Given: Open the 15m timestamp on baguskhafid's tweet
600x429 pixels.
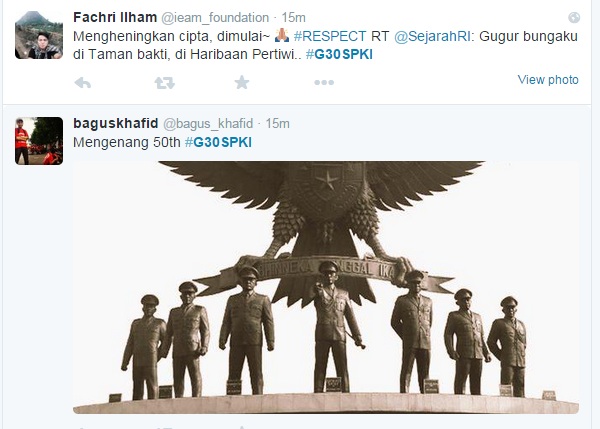Looking at the screenshot, I should [x=277, y=124].
